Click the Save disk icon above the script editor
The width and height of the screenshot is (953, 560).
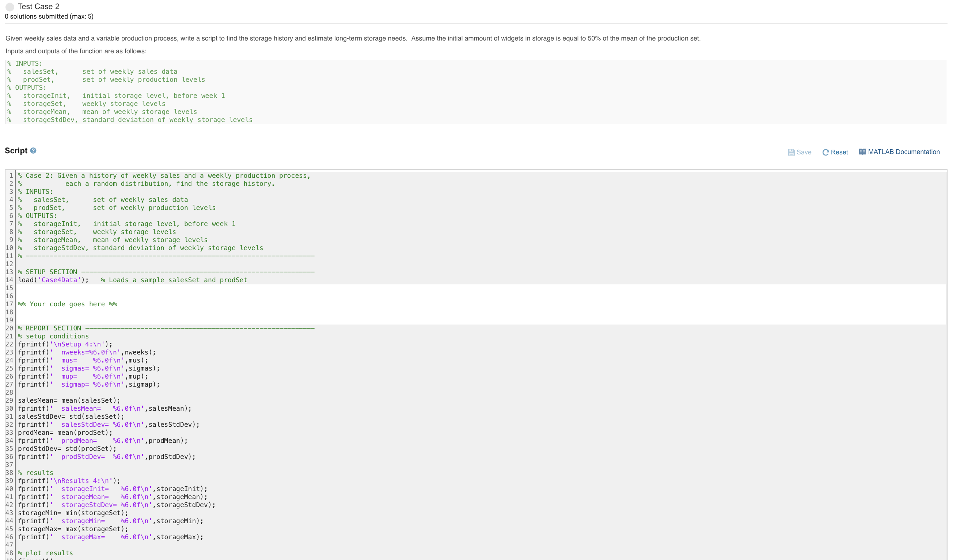[792, 152]
